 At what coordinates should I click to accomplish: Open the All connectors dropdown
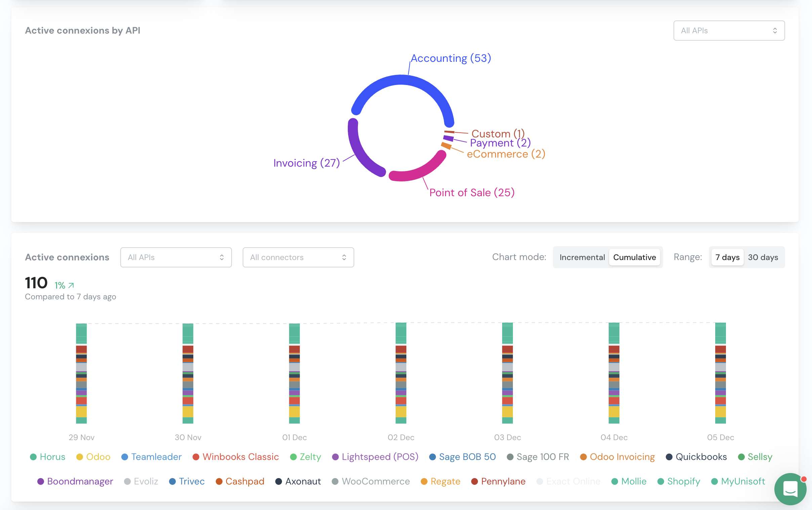[x=298, y=258]
